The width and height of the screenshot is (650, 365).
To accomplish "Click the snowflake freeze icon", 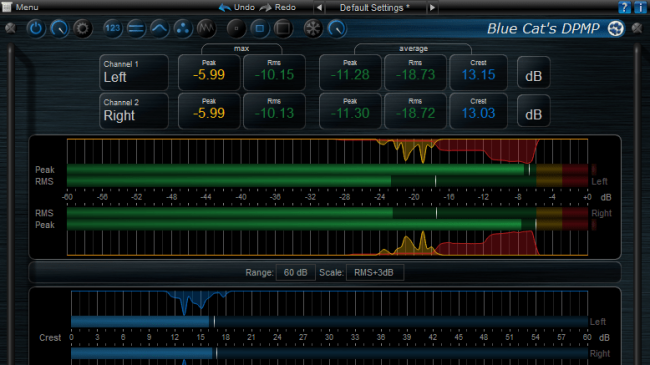I will pos(313,29).
